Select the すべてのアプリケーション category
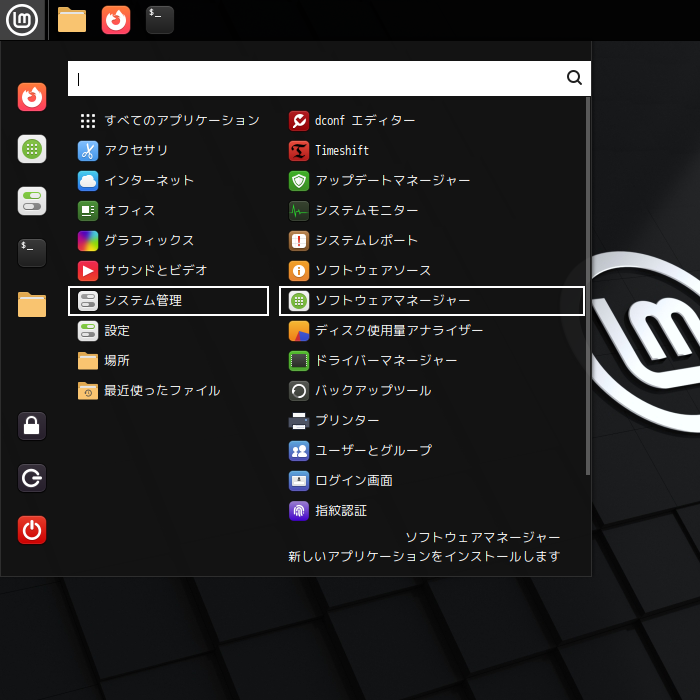The image size is (700, 700). 168,121
